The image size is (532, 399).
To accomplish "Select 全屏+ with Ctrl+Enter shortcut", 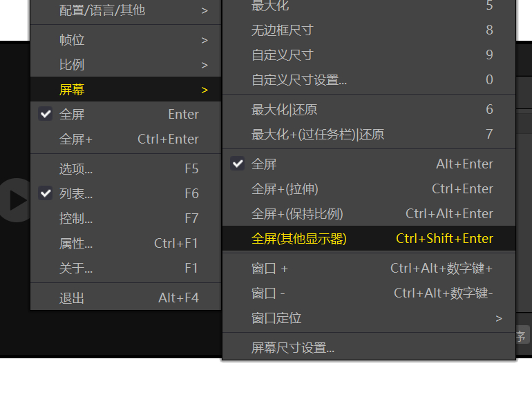I will 126,139.
